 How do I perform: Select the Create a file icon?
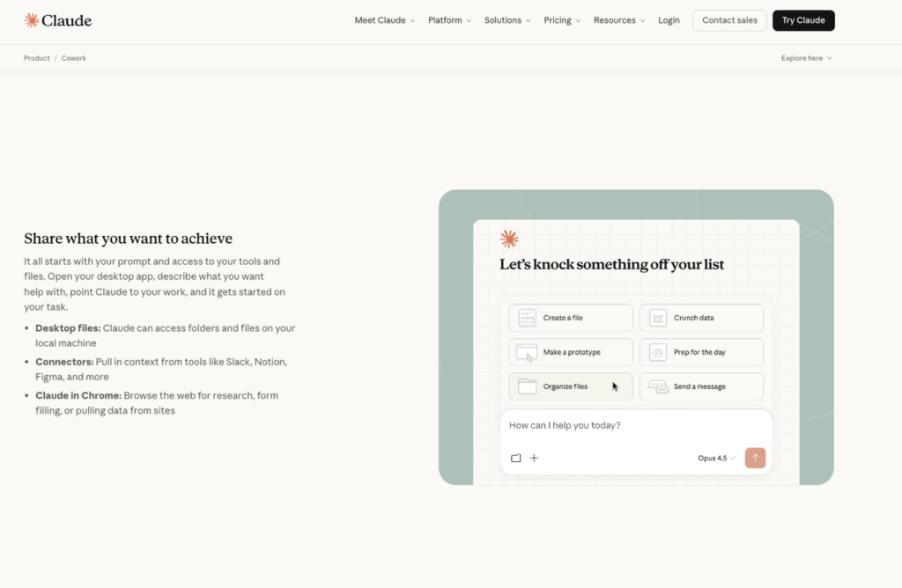(x=527, y=317)
